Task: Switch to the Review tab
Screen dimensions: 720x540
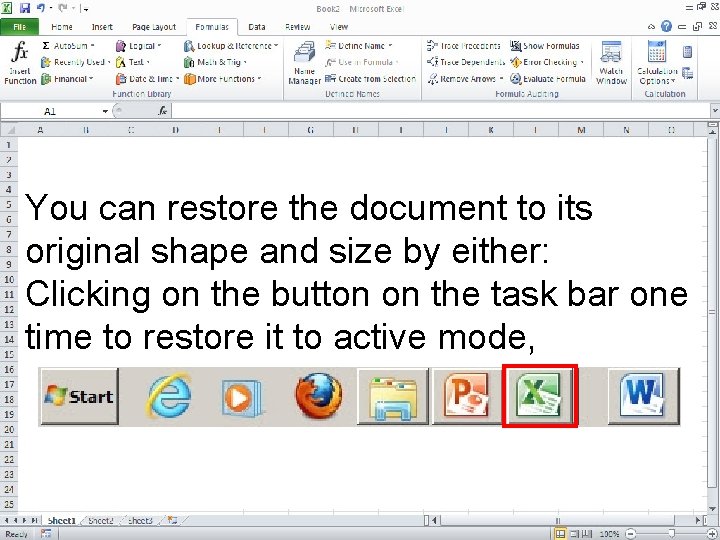Action: click(x=298, y=27)
